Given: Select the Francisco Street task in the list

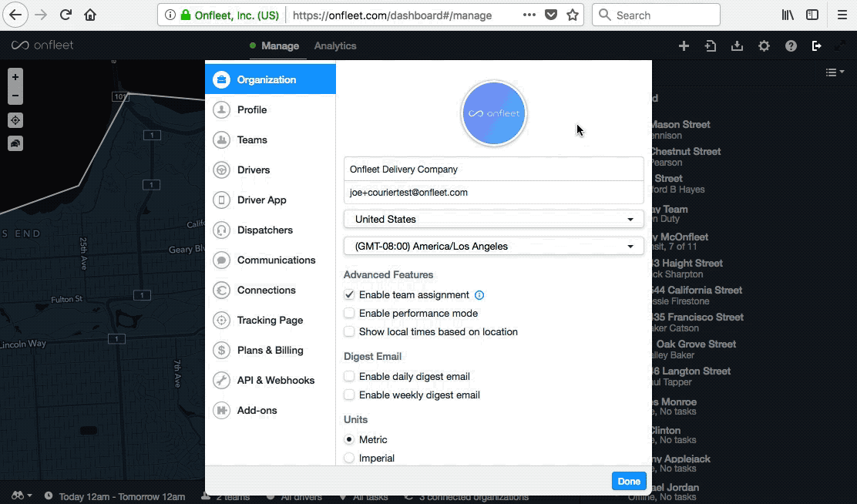Looking at the screenshot, I should click(x=697, y=322).
